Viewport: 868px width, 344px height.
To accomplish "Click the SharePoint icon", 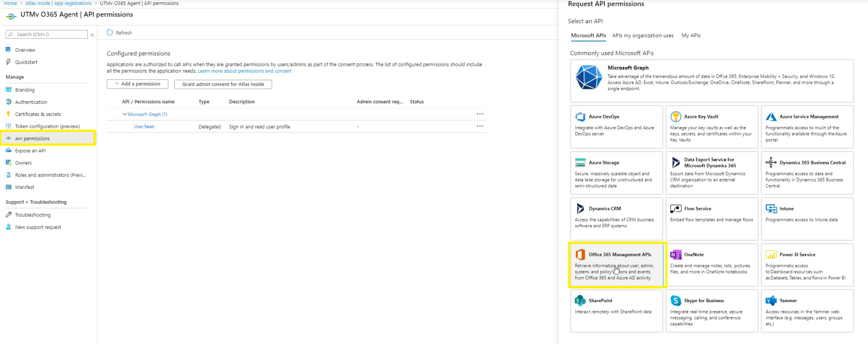I will click(580, 300).
